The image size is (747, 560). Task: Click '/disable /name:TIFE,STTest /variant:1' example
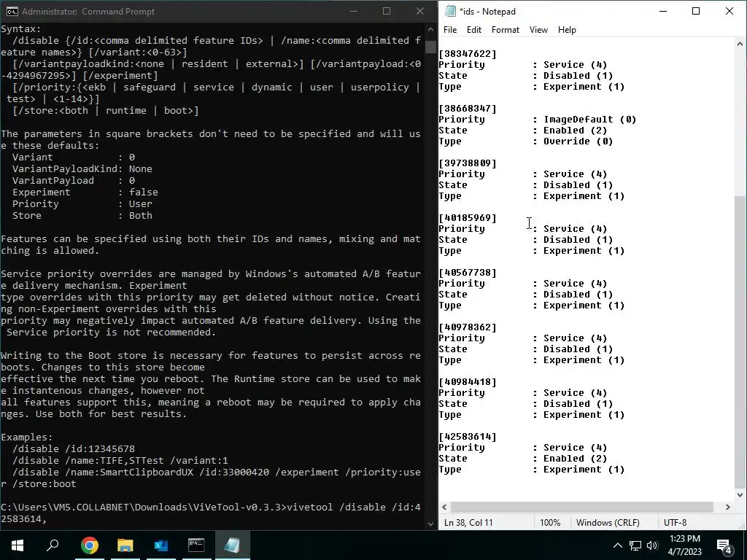[x=120, y=461]
